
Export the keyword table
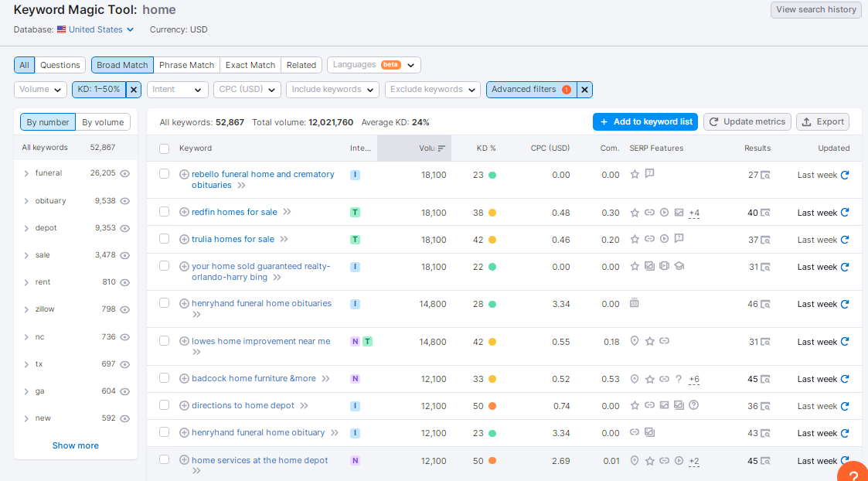tap(822, 122)
